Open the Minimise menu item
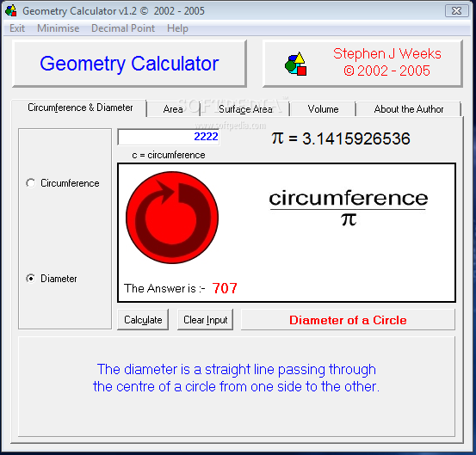476x455 pixels. tap(58, 28)
